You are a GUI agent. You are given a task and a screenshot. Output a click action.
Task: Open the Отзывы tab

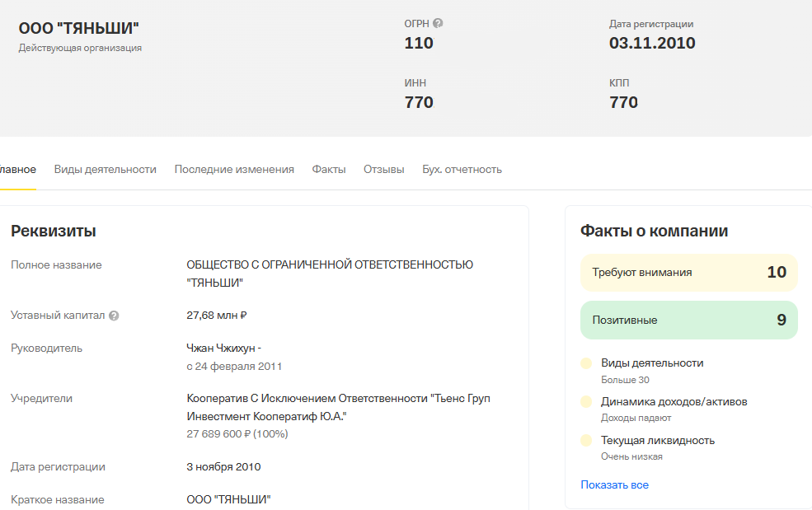pos(383,170)
